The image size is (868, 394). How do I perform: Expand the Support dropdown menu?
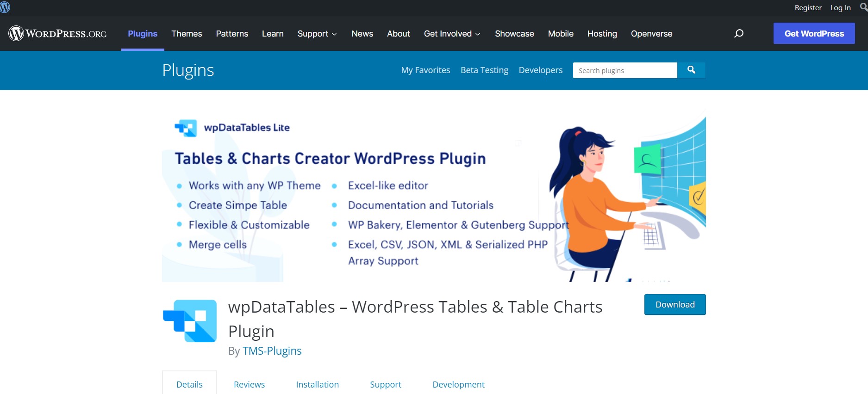click(317, 34)
